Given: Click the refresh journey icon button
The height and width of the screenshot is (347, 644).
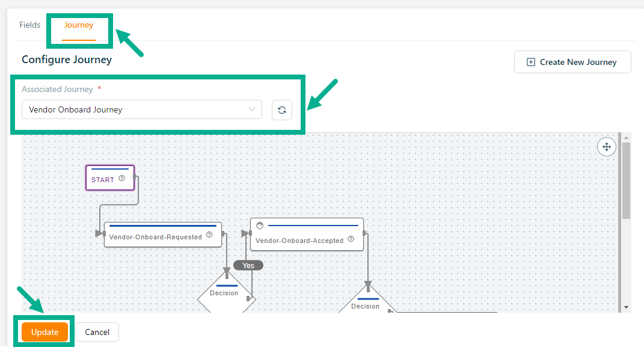Looking at the screenshot, I should point(282,110).
